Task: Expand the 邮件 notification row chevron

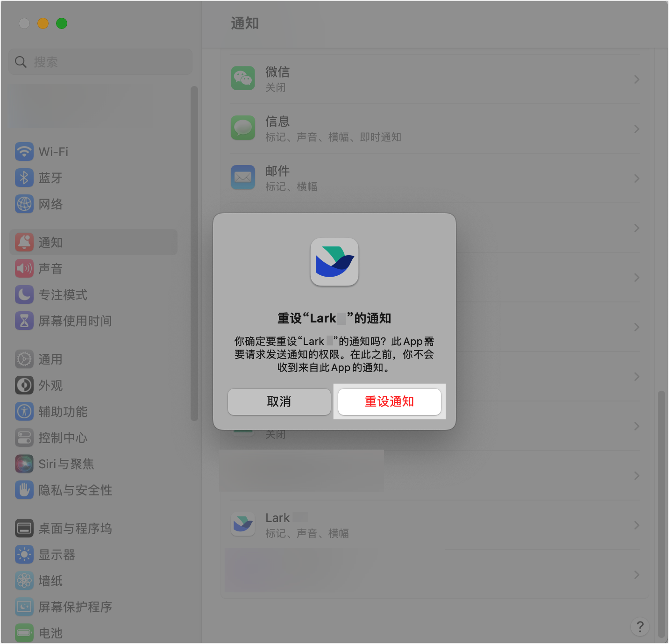Action: (637, 179)
